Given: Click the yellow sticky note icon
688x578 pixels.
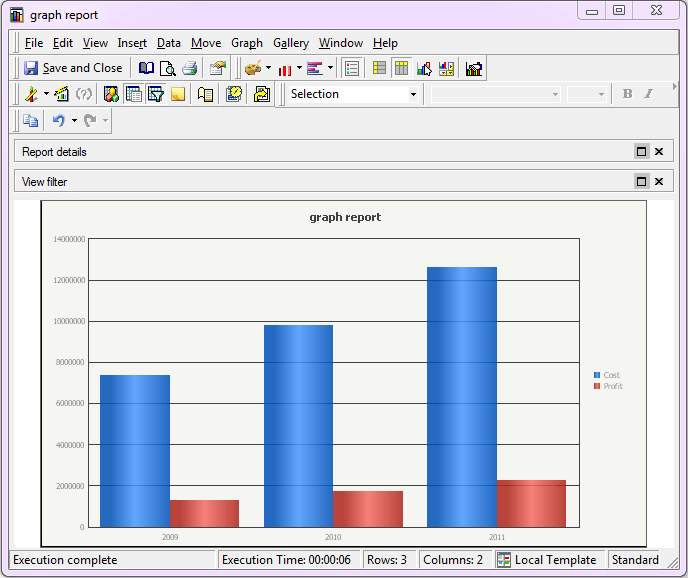Looking at the screenshot, I should point(178,94).
